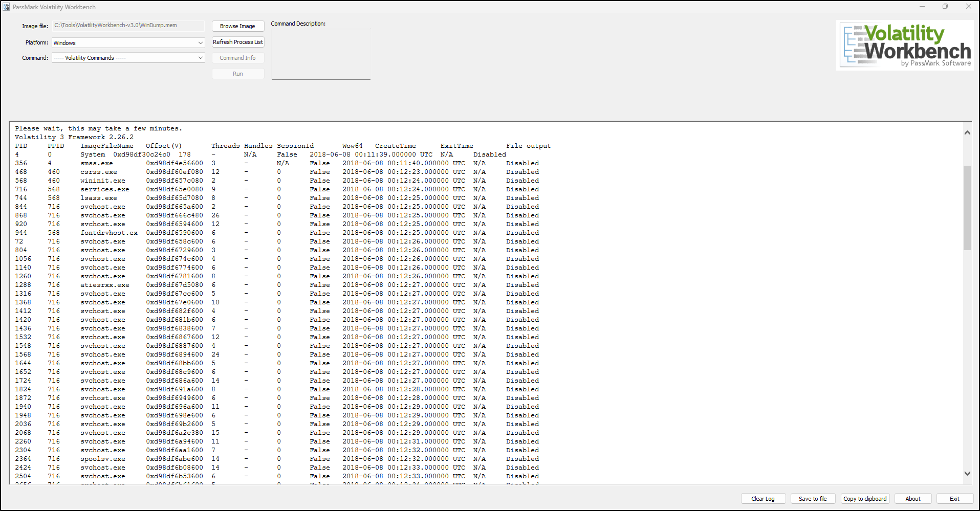Image resolution: width=980 pixels, height=511 pixels.
Task: Click the timestamp 2018-06-08 00:11:40.000000
Action: click(396, 163)
